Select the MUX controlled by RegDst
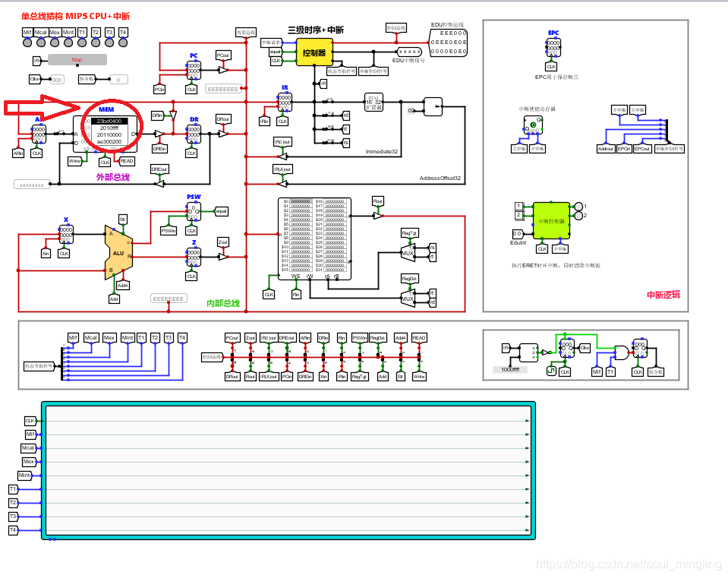The image size is (728, 578). [408, 298]
